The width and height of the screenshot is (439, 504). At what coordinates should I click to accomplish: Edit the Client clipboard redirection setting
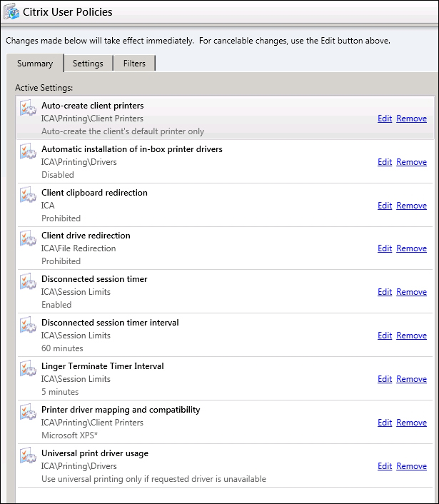(385, 206)
